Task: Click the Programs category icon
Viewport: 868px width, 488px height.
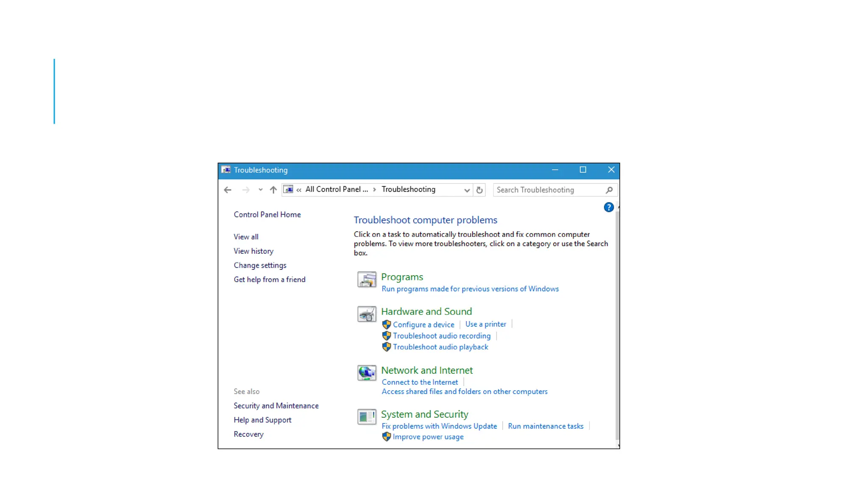Action: [367, 280]
